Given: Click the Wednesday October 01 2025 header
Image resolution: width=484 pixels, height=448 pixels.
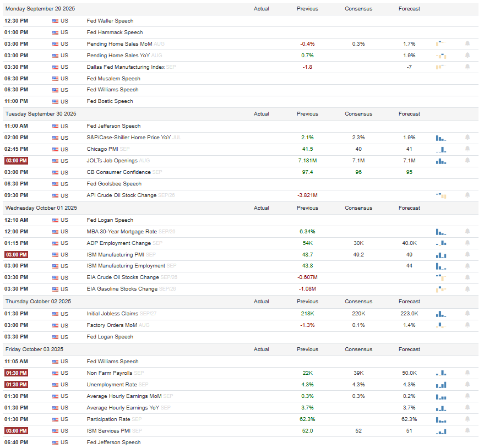Looking at the screenshot, I should (x=41, y=208).
